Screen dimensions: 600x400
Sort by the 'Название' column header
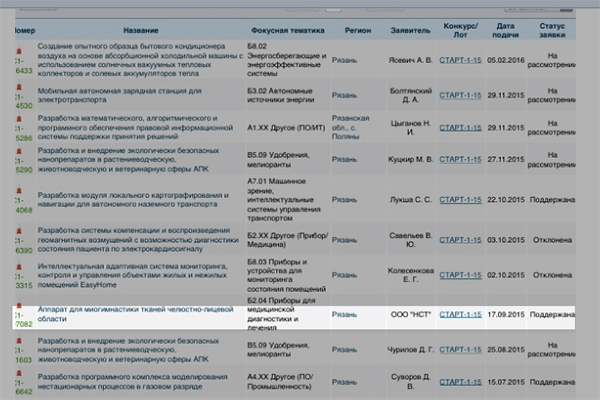click(140, 30)
